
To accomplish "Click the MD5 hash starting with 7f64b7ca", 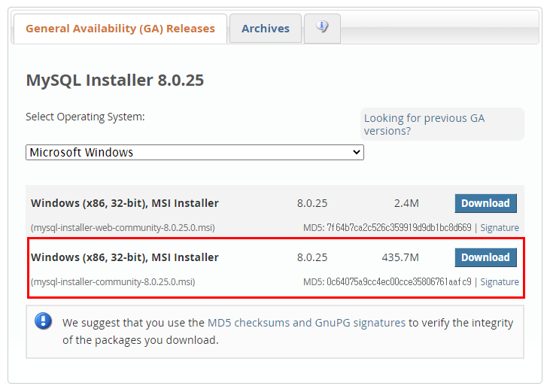I will [399, 227].
